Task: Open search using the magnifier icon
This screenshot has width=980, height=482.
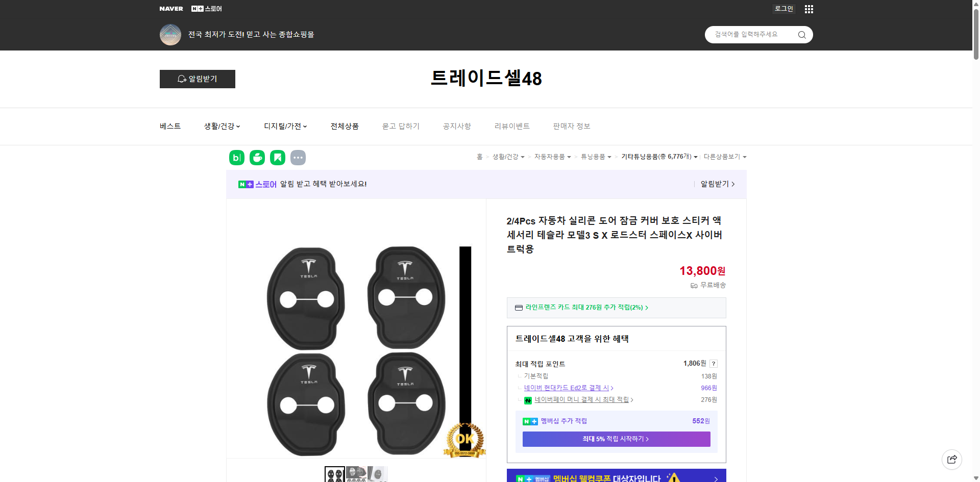Action: click(801, 34)
